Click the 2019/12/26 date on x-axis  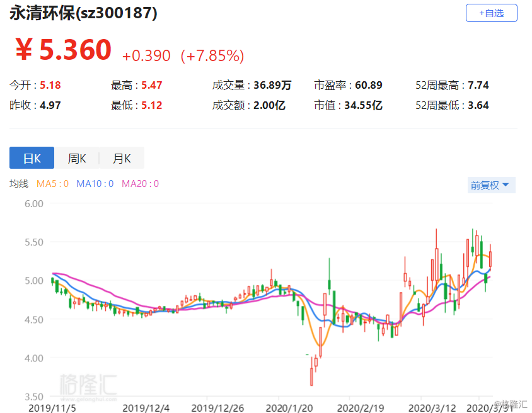click(x=217, y=407)
